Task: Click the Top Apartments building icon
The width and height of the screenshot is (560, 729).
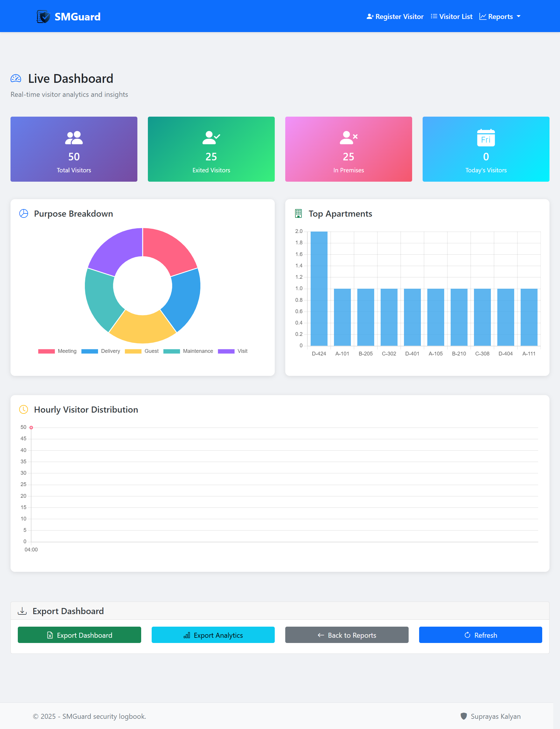Action: click(298, 213)
